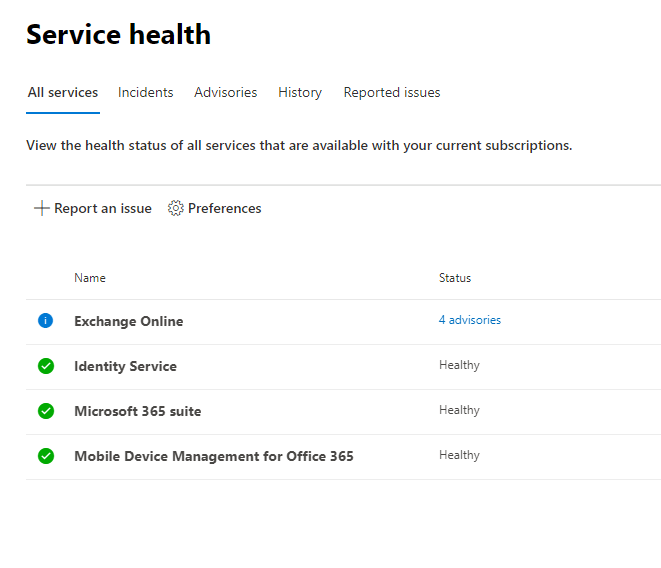Select the Identity Service name
Viewport: 661px width, 568px height.
pyautogui.click(x=125, y=366)
